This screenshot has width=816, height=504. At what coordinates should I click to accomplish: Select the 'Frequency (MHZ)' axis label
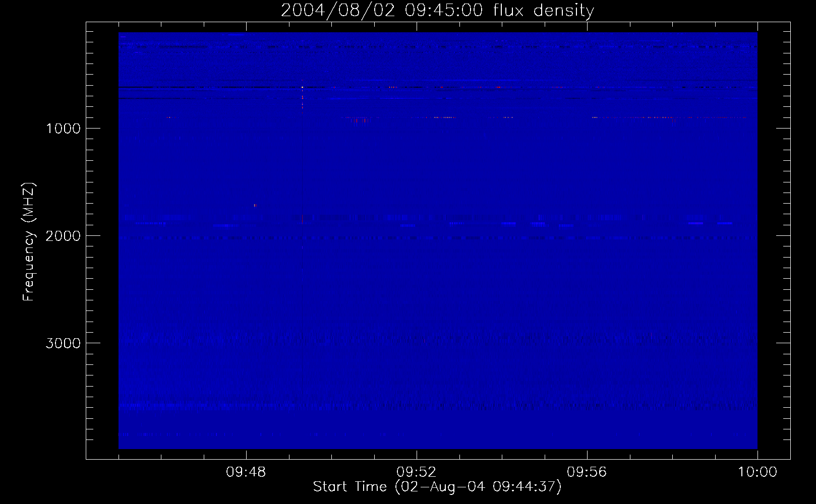point(28,242)
